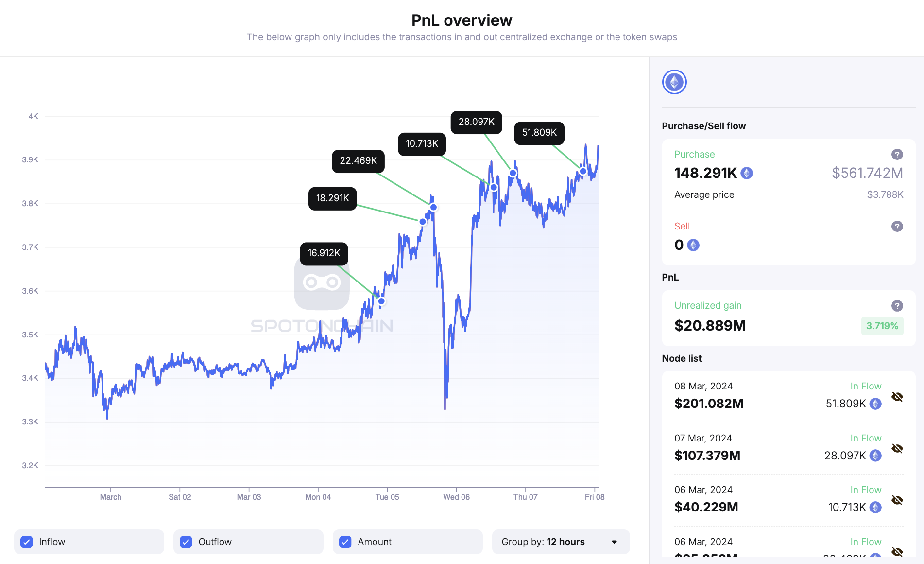Image resolution: width=924 pixels, height=564 pixels.
Task: Click the 3.719% gain percentage badge
Action: [882, 326]
